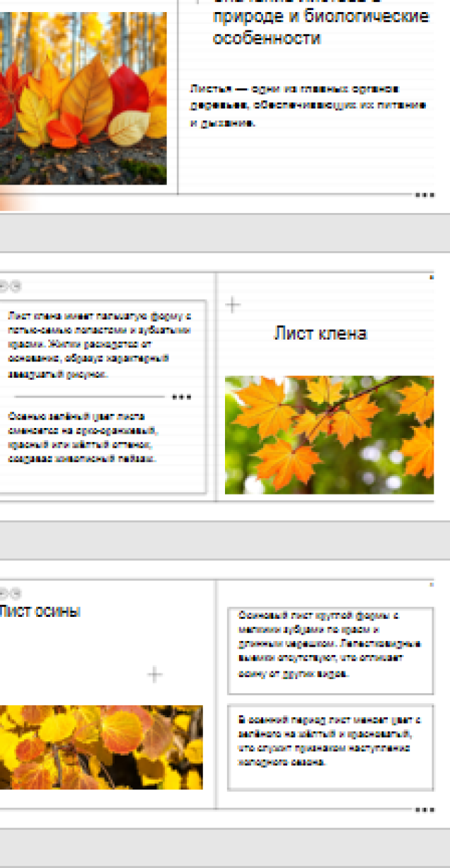This screenshot has width=450, height=868.
Task: Select the colorful autumn leaves image
Action: pos(83,99)
